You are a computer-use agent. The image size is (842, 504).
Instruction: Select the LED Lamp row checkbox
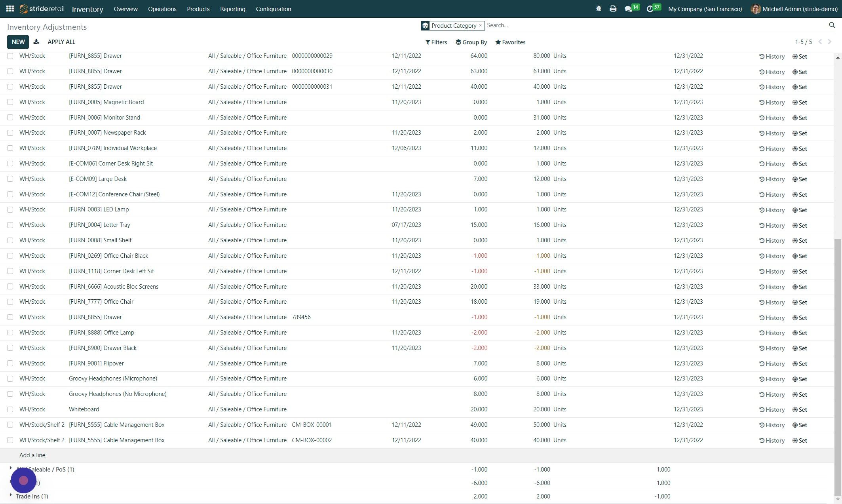(x=10, y=209)
